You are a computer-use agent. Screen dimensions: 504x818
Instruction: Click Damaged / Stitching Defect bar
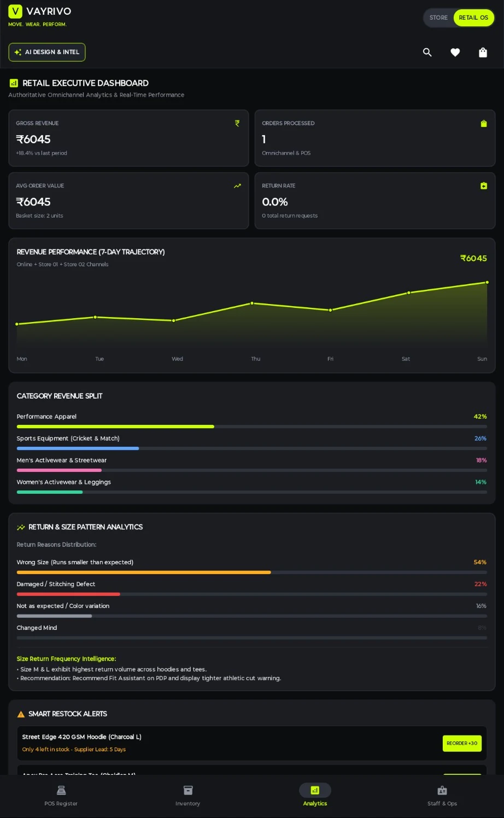click(x=252, y=594)
